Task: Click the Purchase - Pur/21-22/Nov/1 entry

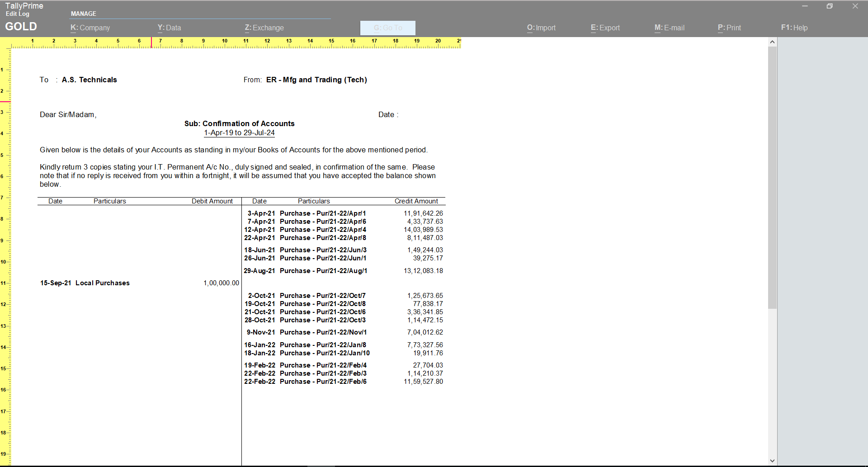Action: (x=323, y=332)
